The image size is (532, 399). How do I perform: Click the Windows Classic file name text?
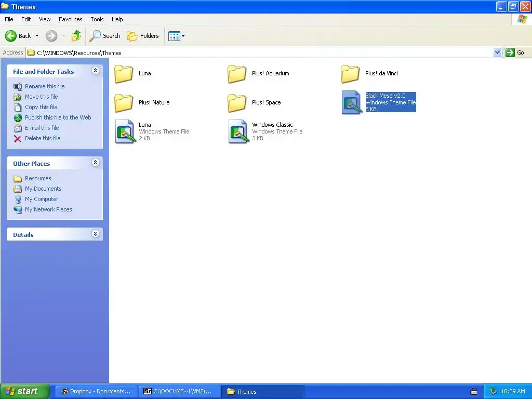tap(272, 125)
